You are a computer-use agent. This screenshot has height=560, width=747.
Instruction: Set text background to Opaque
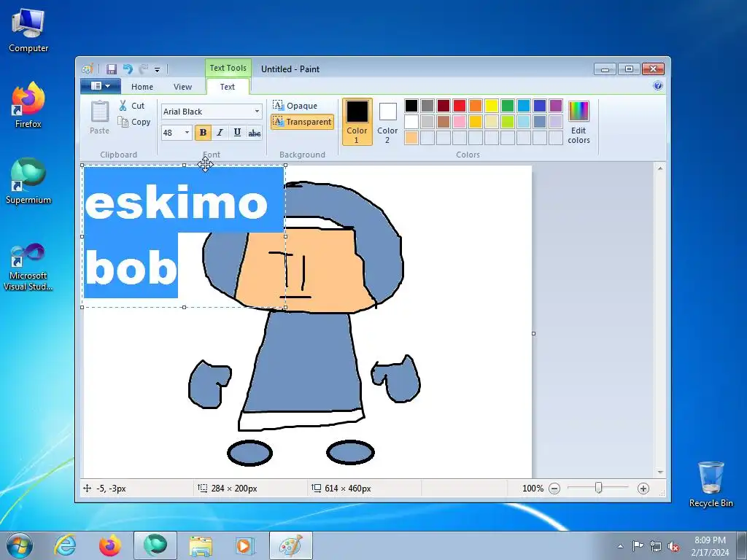pyautogui.click(x=295, y=106)
